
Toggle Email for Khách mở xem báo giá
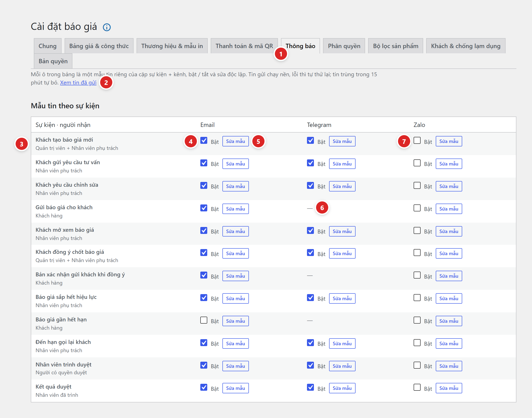tap(204, 230)
